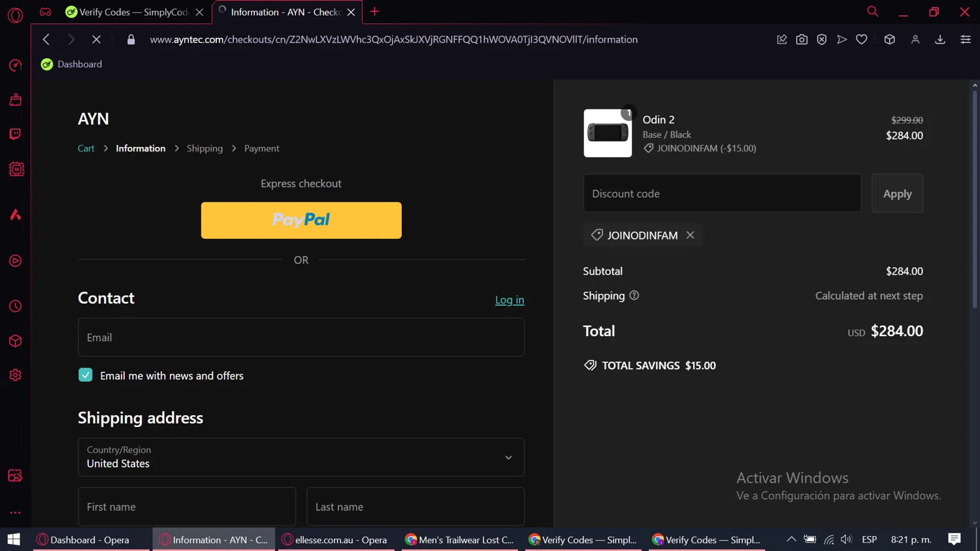
Task: Open the Player sidebar icon
Action: tap(15, 260)
